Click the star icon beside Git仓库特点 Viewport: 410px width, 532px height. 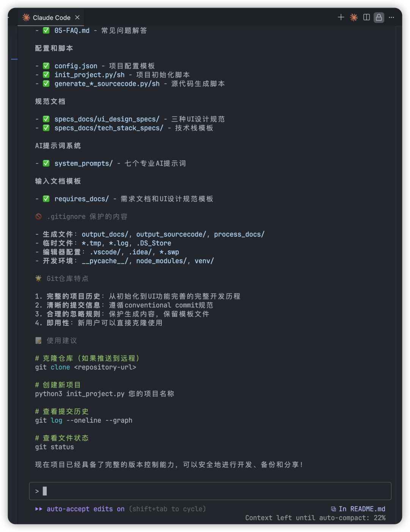39,278
